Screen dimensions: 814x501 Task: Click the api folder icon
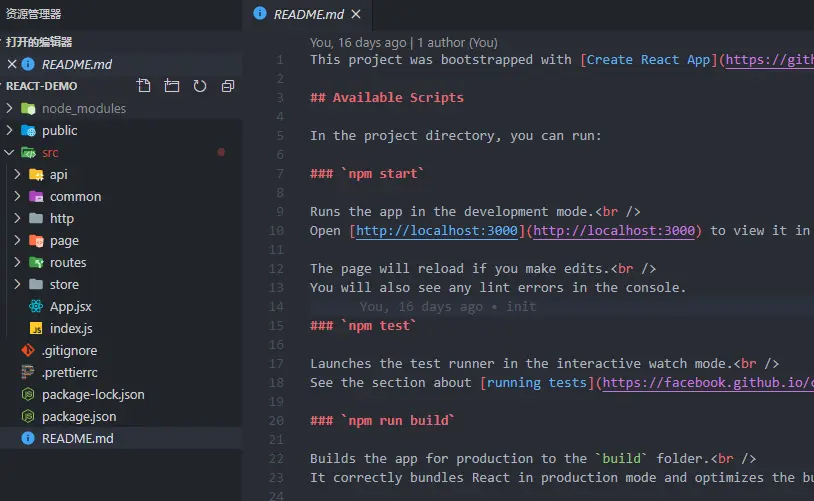click(x=36, y=174)
